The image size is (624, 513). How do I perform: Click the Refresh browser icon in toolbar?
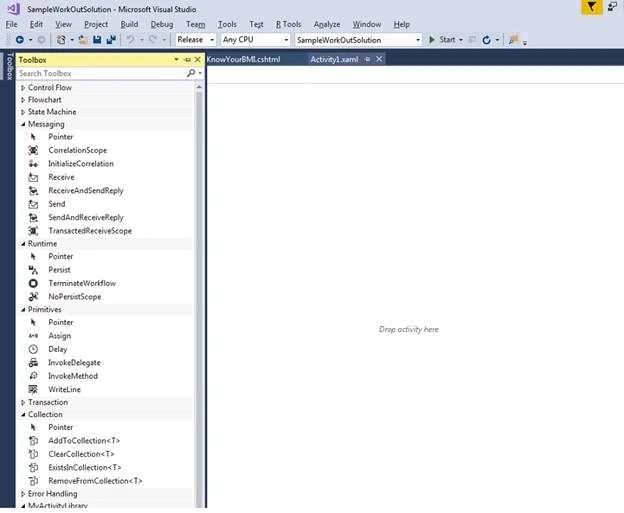[486, 40]
